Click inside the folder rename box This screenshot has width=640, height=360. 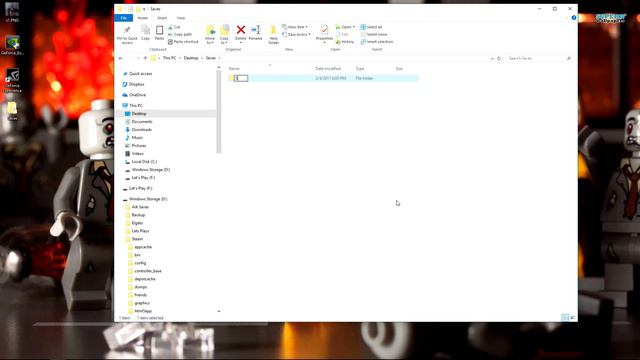tap(241, 78)
